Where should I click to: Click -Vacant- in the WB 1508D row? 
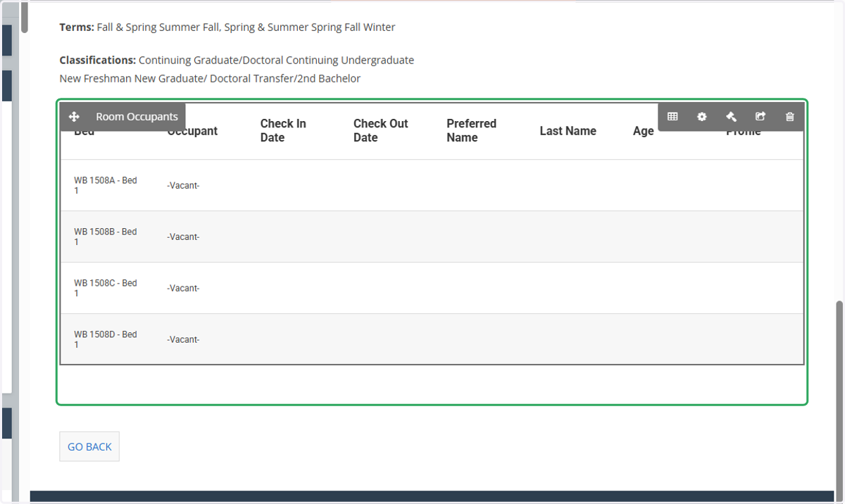(183, 339)
